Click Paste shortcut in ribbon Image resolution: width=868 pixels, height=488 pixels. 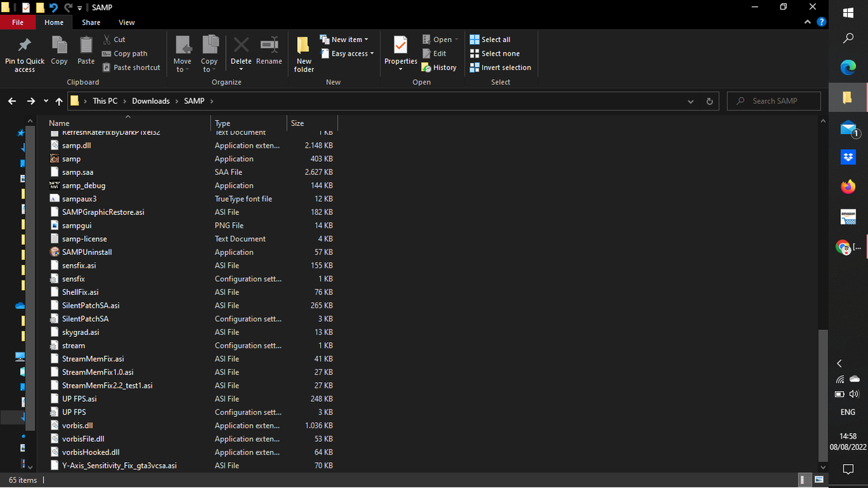point(132,67)
